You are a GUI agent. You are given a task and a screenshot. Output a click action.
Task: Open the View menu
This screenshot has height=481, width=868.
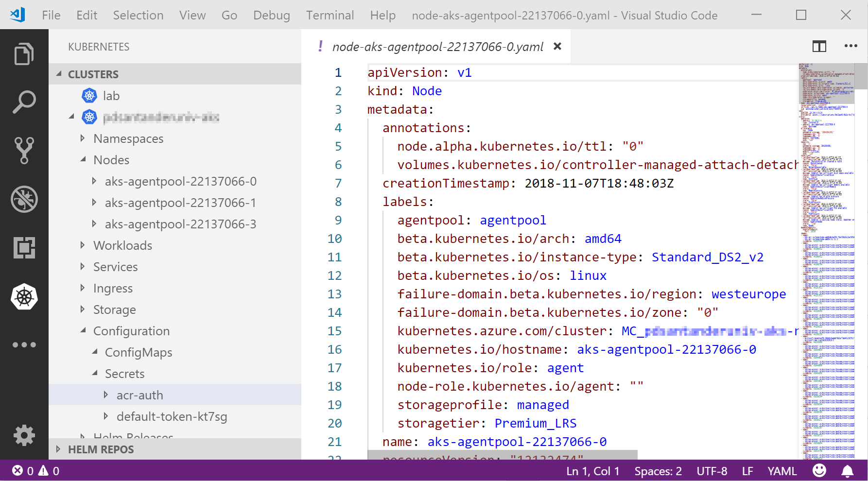pos(192,15)
